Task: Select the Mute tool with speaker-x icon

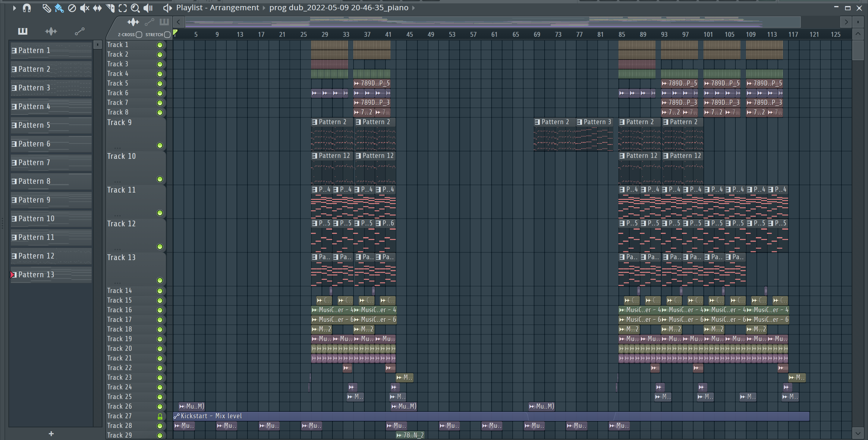Action: pos(85,8)
